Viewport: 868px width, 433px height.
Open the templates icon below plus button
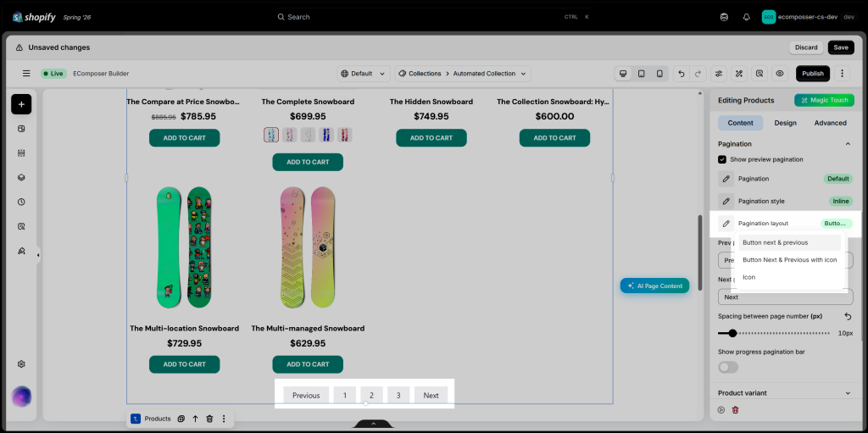click(21, 129)
